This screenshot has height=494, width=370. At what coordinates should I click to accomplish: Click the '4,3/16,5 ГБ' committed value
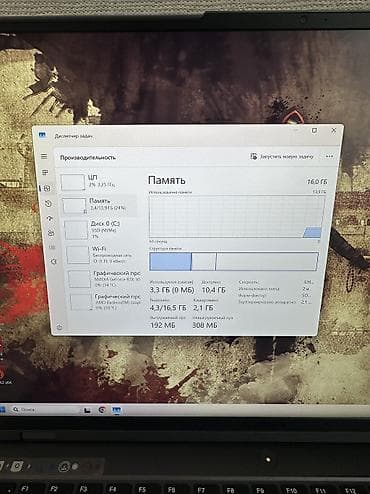click(x=168, y=307)
